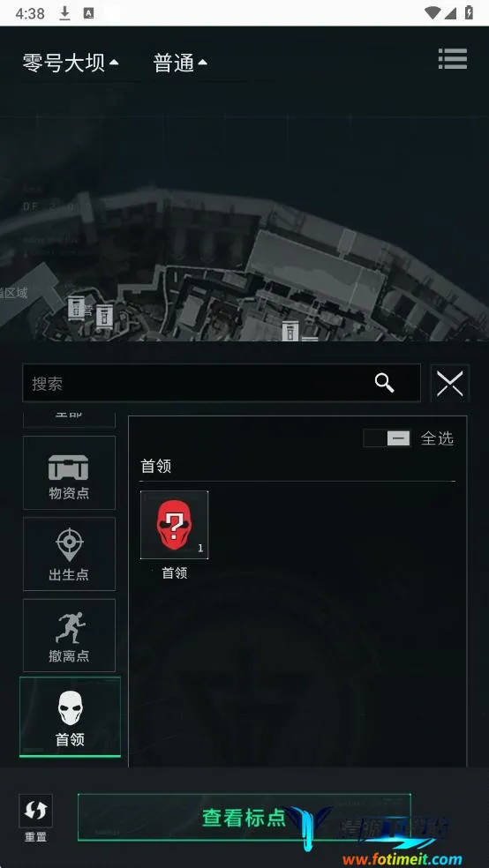Click the 查看标点 view markers button

pos(244,817)
